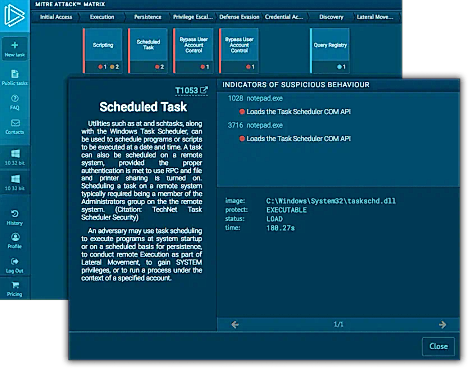
Task: Select the Persistence matrix tab
Action: click(148, 17)
